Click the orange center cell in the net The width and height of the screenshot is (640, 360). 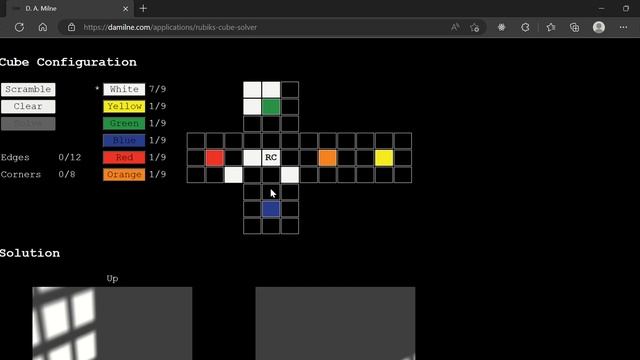point(327,158)
